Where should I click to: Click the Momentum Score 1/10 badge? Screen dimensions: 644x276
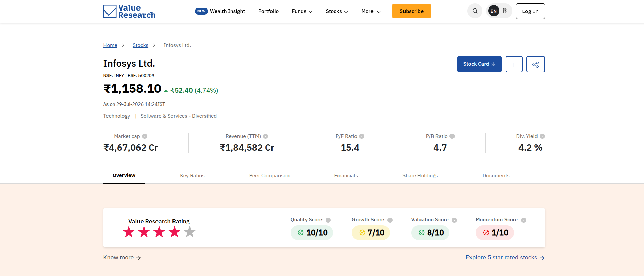(495, 233)
